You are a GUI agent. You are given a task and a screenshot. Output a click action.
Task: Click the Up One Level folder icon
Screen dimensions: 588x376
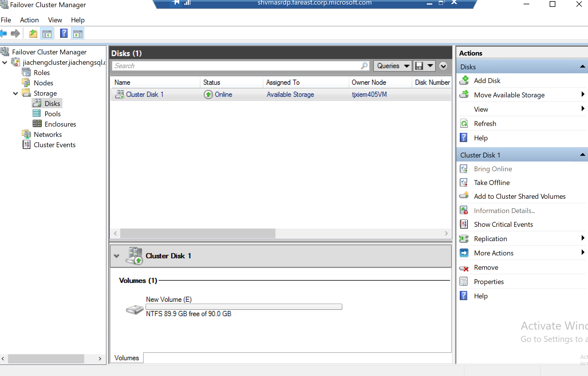[x=33, y=34]
